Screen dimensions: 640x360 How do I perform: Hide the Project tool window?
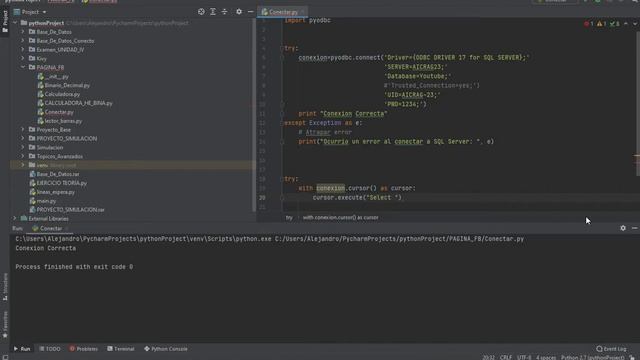tap(251, 12)
